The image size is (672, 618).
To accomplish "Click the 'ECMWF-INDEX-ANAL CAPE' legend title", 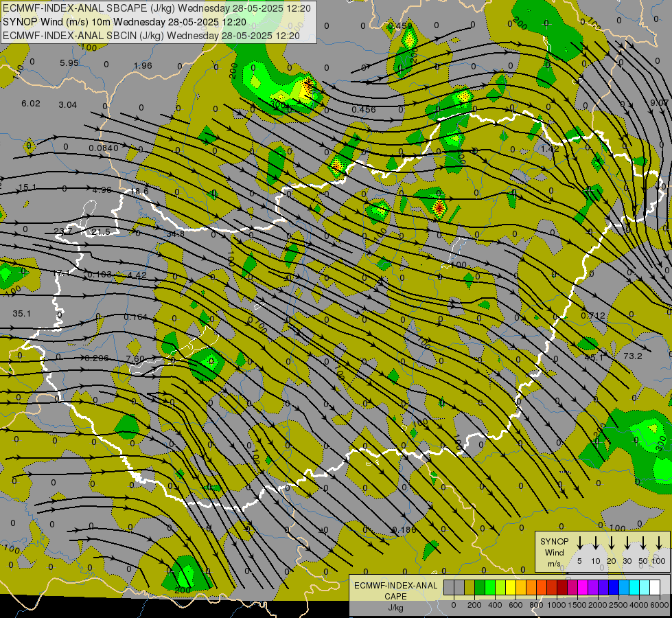I will click(x=395, y=591).
